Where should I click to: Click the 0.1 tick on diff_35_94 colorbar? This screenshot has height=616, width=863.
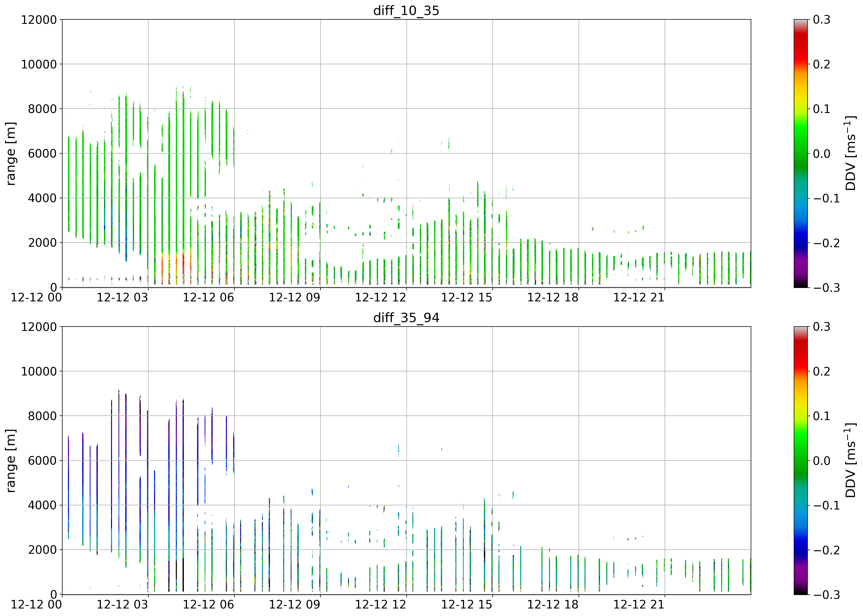[x=822, y=416]
